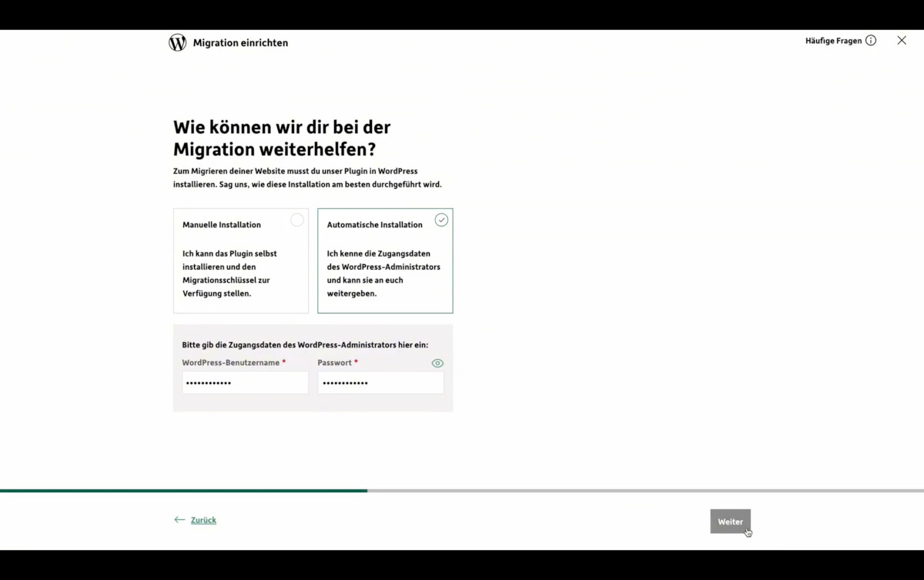Open the Häufige Fragen info icon
Image resolution: width=924 pixels, height=580 pixels.
pos(871,40)
